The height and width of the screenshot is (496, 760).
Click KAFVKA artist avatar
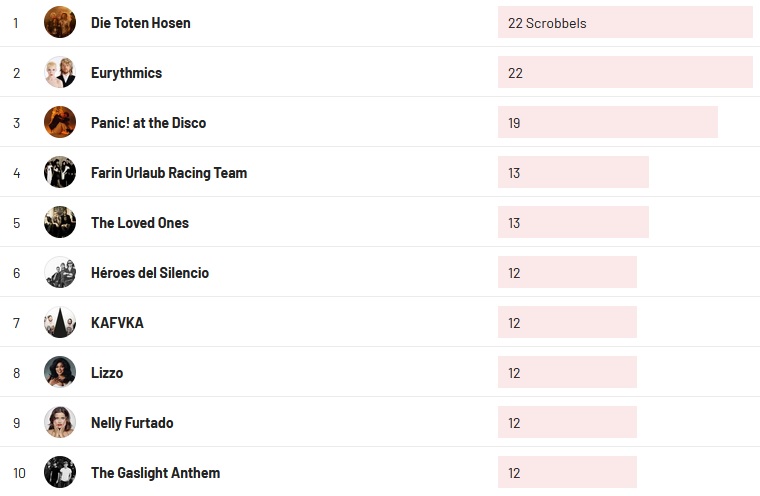click(60, 322)
